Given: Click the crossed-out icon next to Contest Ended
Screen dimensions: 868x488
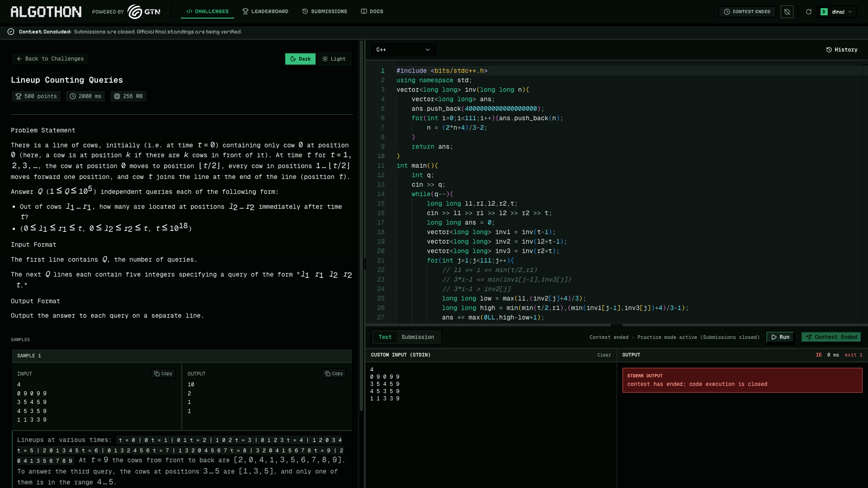Looking at the screenshot, I should pos(787,12).
